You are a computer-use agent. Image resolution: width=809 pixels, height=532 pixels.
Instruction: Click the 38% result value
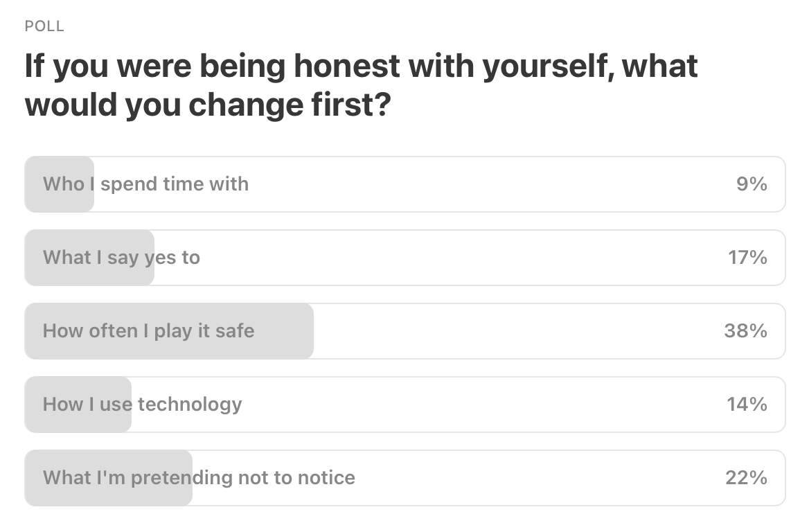745,330
